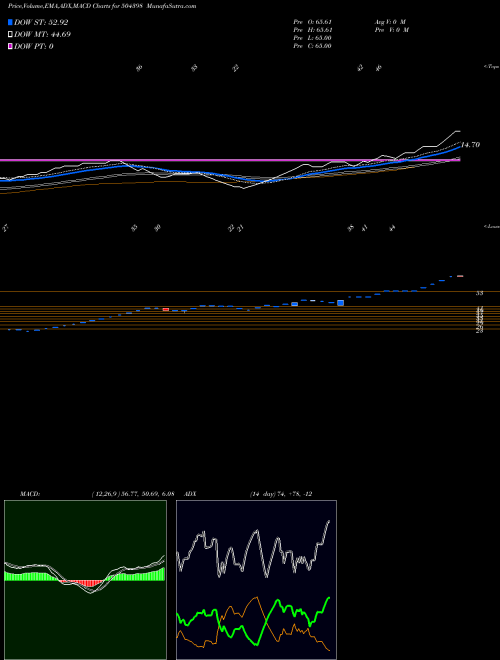Click the ADX (14 day) values text
The width and height of the screenshot is (500, 660).
[281, 494]
